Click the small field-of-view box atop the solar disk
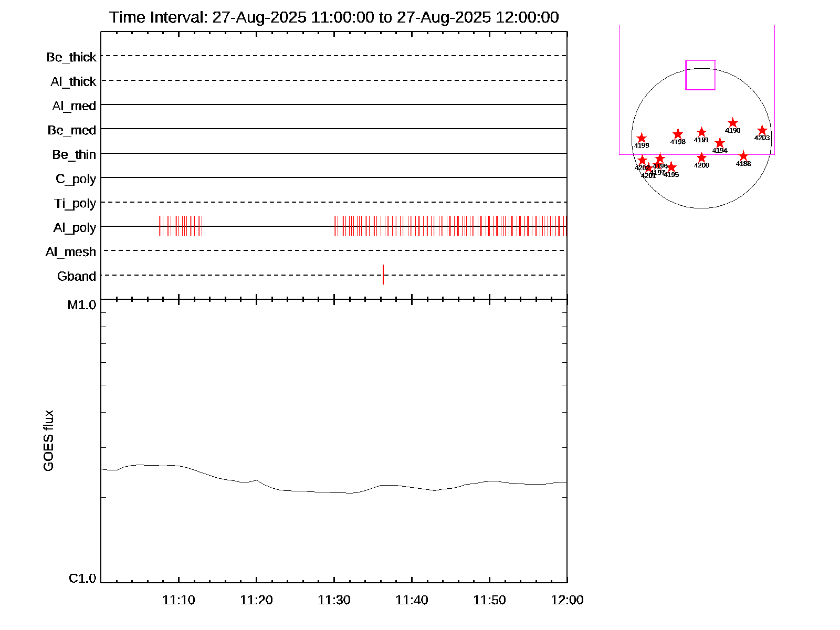 click(x=700, y=75)
